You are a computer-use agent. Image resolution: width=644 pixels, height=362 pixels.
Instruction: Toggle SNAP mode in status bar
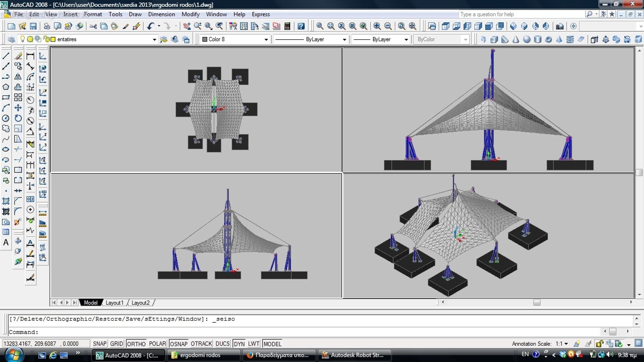[99, 344]
